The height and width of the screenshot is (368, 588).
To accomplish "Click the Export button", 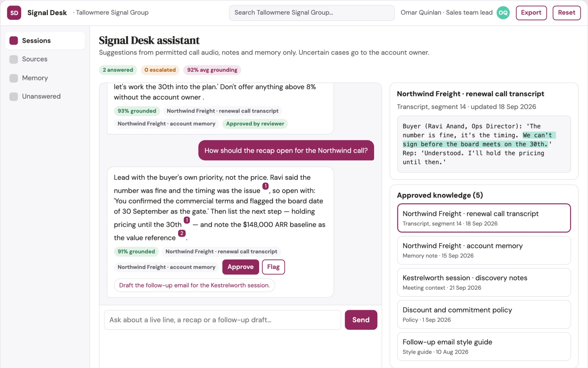I will pyautogui.click(x=531, y=13).
